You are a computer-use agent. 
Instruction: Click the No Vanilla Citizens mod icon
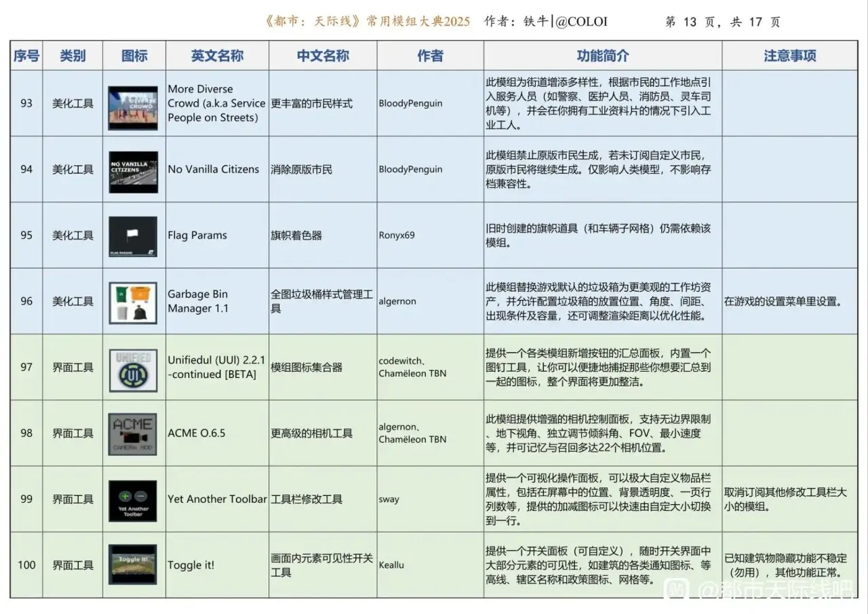[133, 170]
